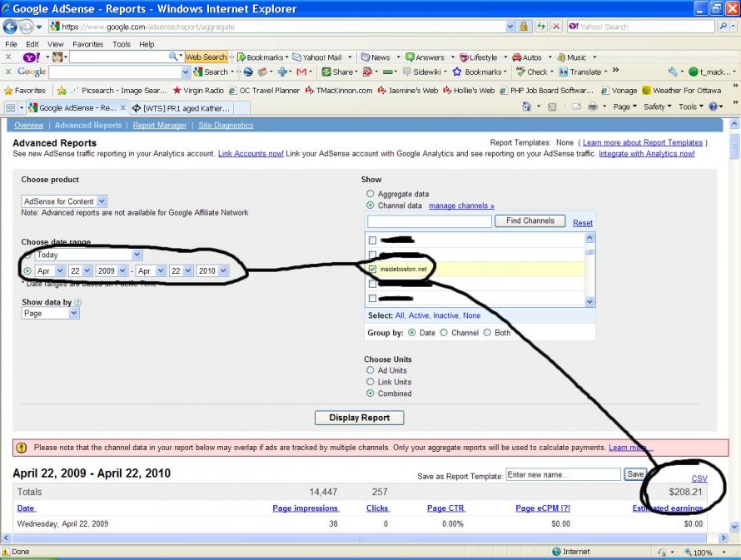This screenshot has width=741, height=560.
Task: Select the Combined units radio button
Action: (370, 394)
